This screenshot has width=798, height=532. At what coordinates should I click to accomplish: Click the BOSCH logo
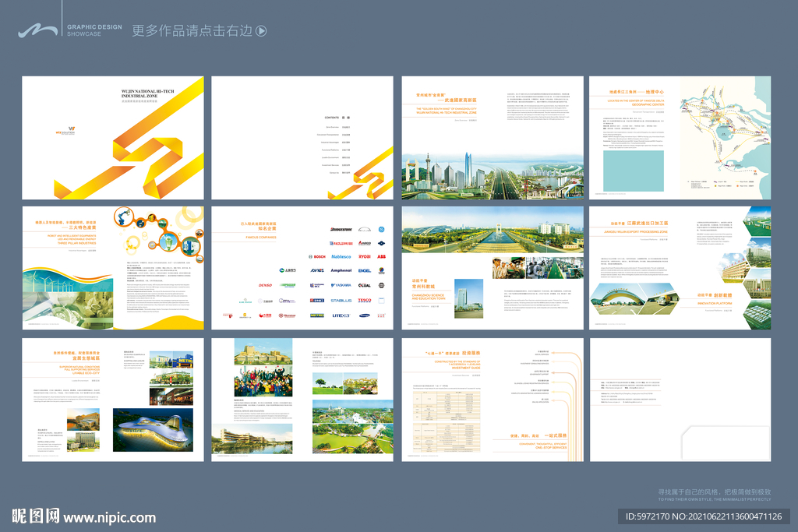(317, 257)
